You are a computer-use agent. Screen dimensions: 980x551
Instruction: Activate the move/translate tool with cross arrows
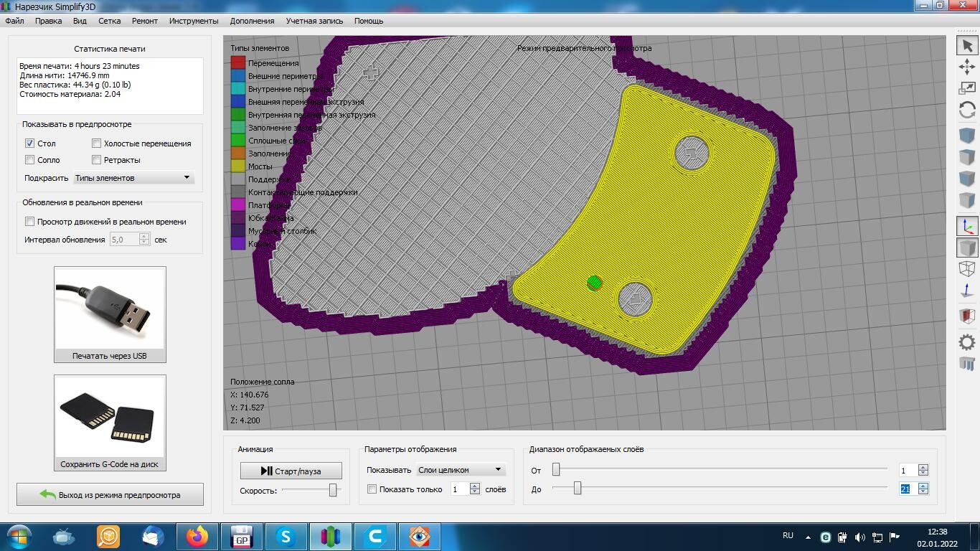click(967, 67)
